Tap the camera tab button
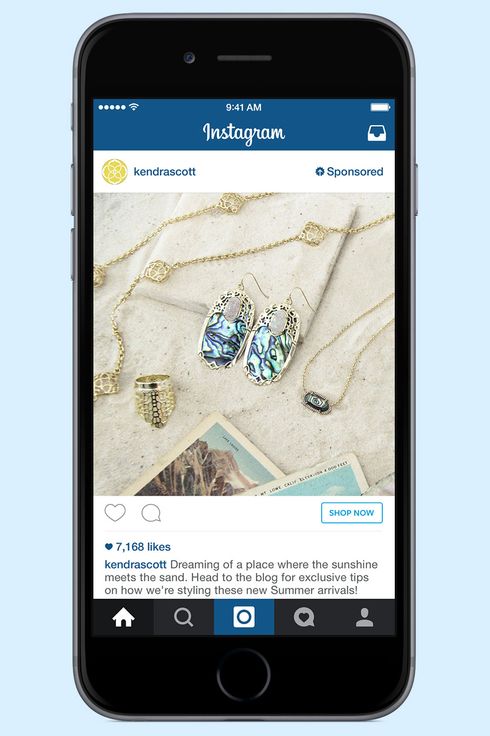Screen dimensions: 490x736 tap(244, 617)
